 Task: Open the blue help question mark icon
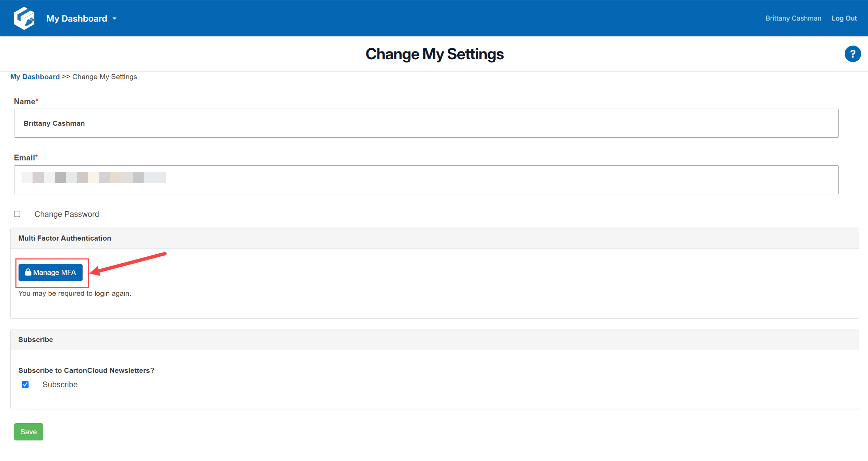pyautogui.click(x=852, y=54)
